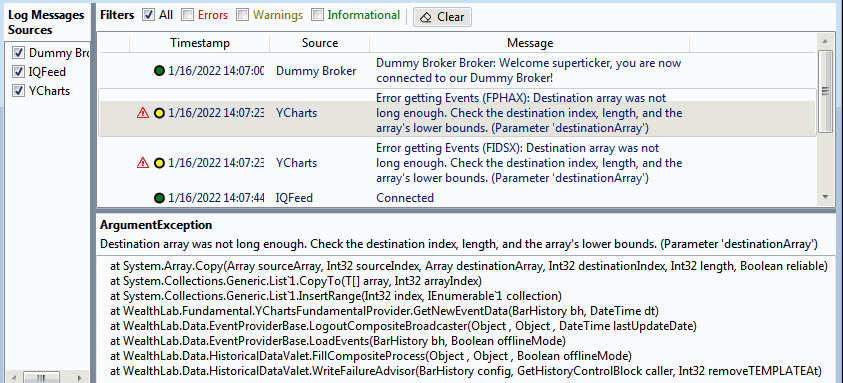Image resolution: width=843 pixels, height=383 pixels.
Task: Click the YCharts source cell on FPHAX row
Action: [296, 113]
